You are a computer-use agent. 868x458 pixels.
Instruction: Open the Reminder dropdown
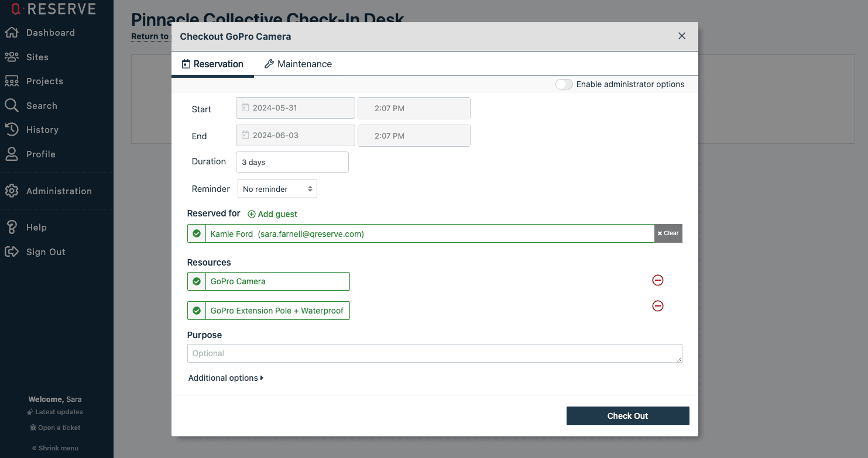277,189
